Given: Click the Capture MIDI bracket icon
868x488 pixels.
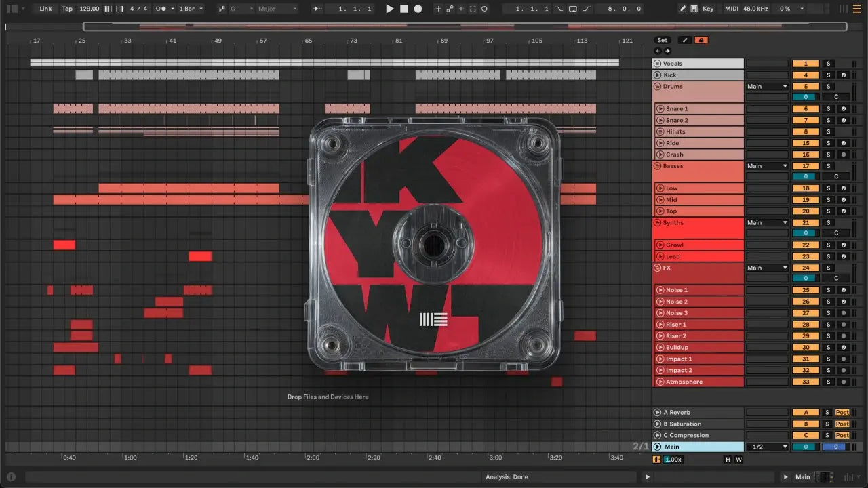Looking at the screenshot, I should [x=473, y=9].
